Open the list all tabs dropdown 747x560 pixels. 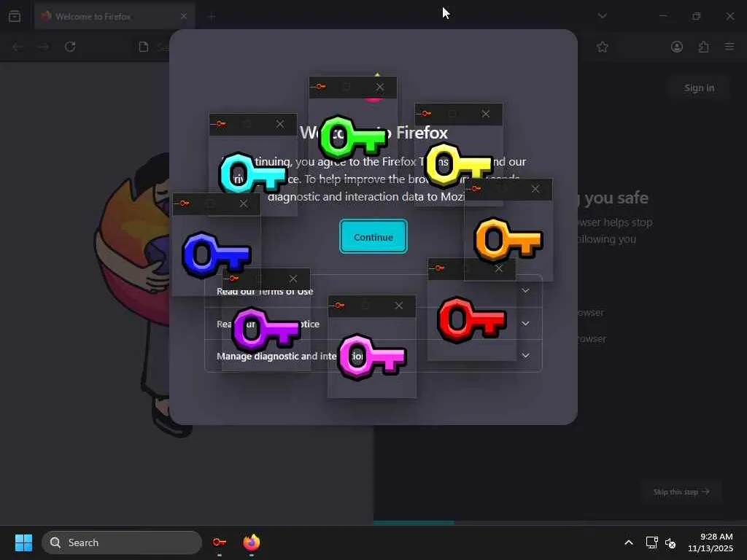(602, 16)
